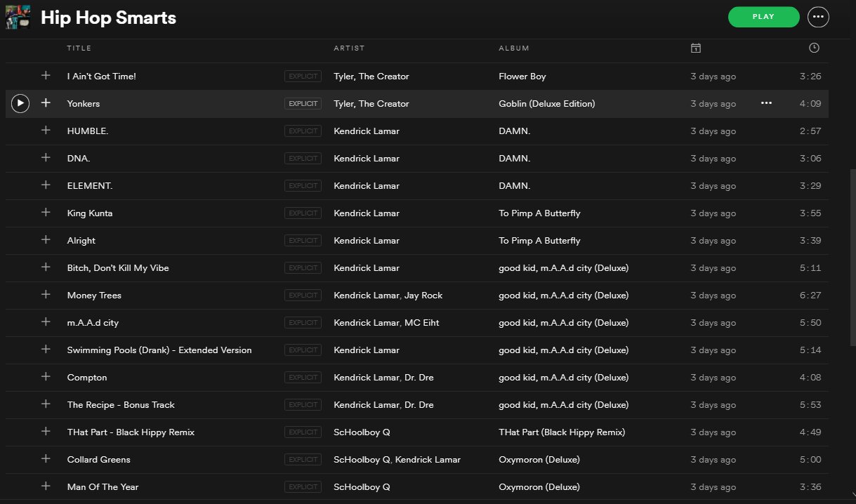Open Kendrick Lamar on Collard Greens row
This screenshot has height=504, width=856.
coord(428,460)
